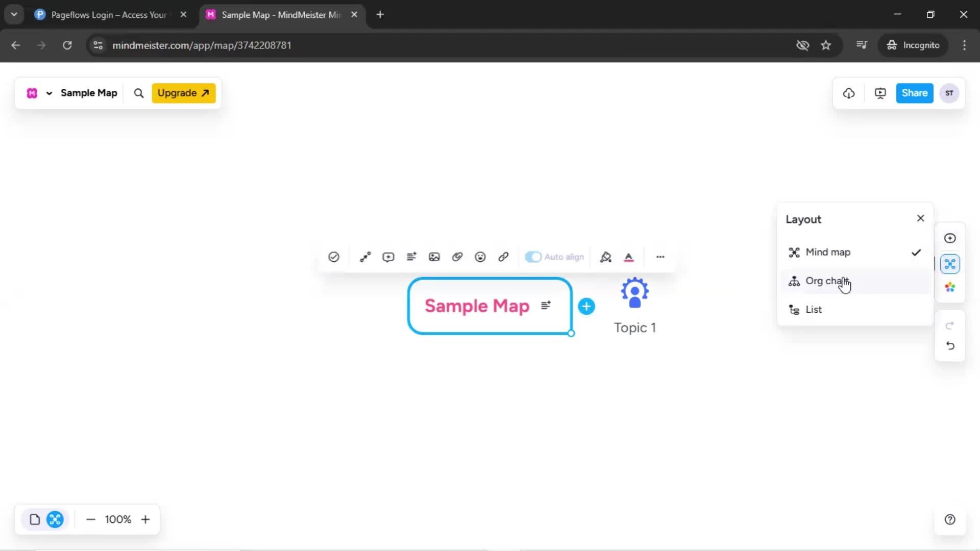Click the add element plus circle in sidebar
The width and height of the screenshot is (980, 551).
pyautogui.click(x=950, y=238)
